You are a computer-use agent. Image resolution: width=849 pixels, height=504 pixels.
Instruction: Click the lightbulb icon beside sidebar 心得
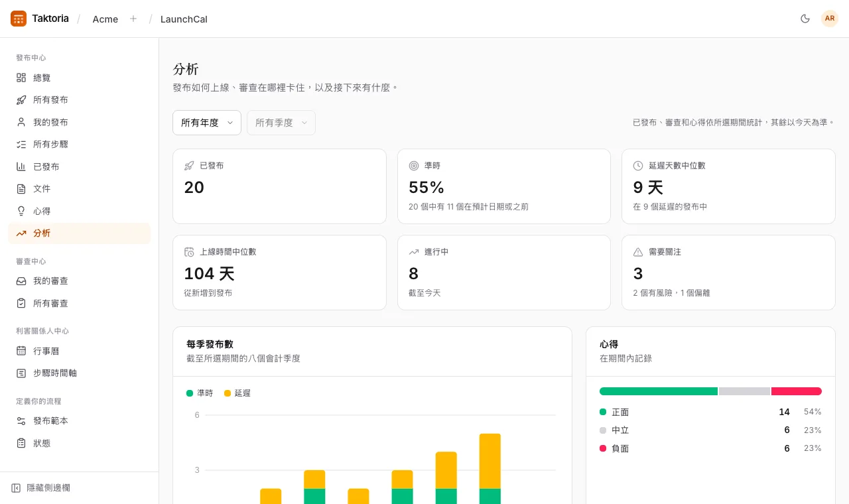tap(21, 211)
